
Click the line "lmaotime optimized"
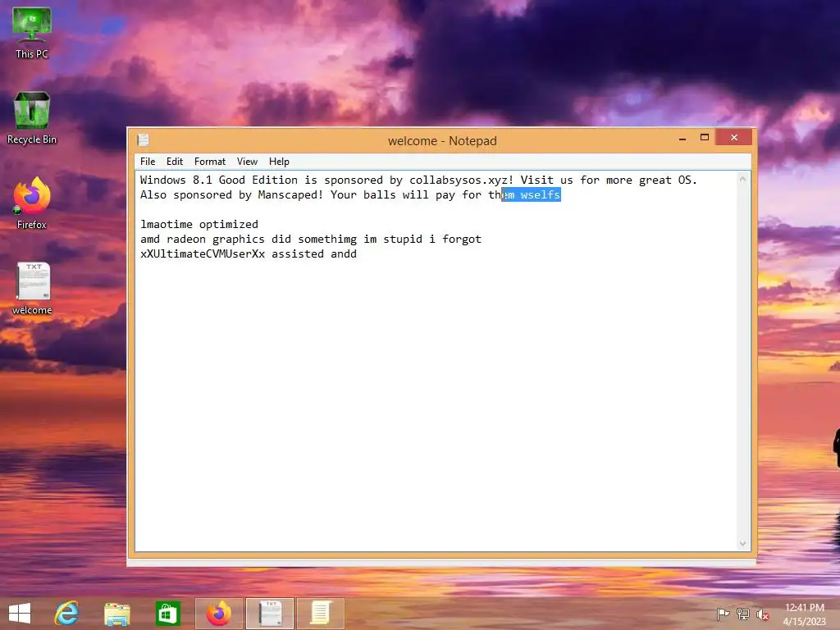coord(199,225)
